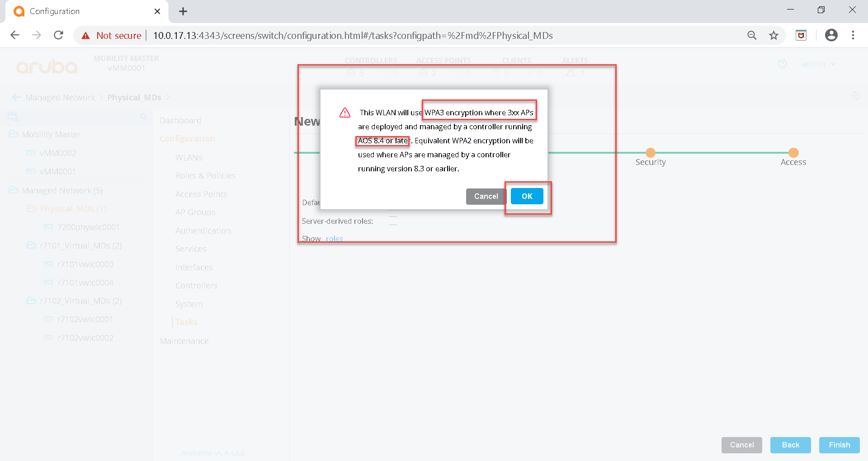Select the Security wizard step marker

pyautogui.click(x=650, y=153)
